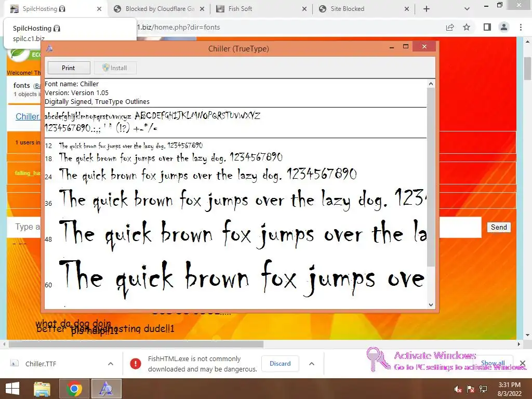
Task: Close the SpilcHosting tab
Action: [99, 9]
